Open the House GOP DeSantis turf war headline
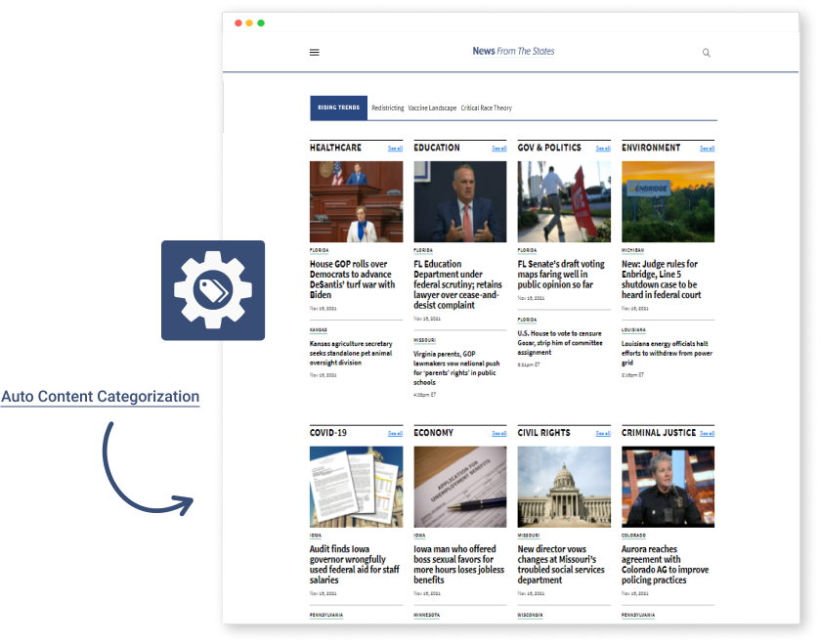The width and height of the screenshot is (820, 644). tap(355, 279)
